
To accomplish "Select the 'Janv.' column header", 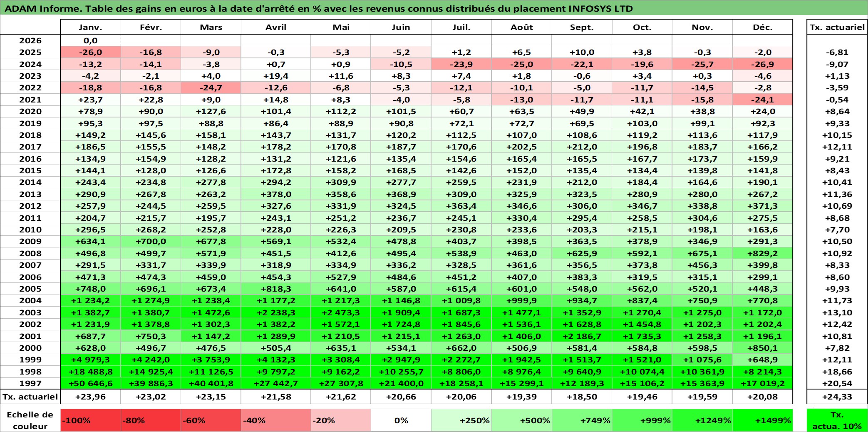I will [x=91, y=27].
